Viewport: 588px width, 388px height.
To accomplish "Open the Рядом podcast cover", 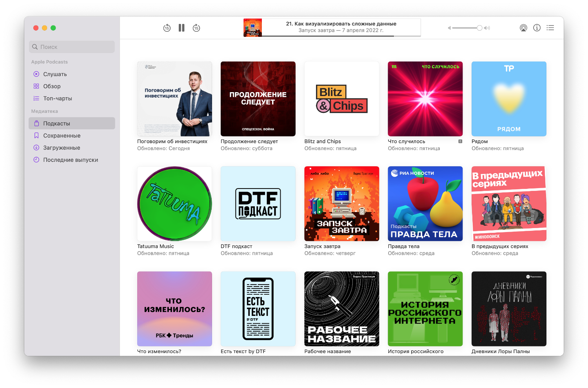I will click(509, 99).
